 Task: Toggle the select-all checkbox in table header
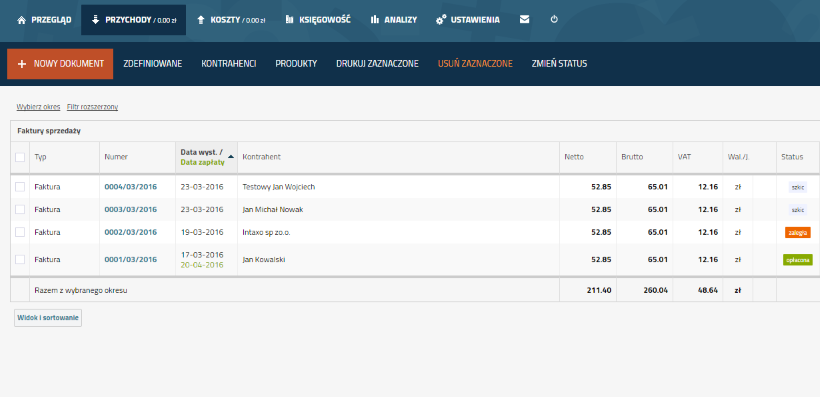[20, 157]
